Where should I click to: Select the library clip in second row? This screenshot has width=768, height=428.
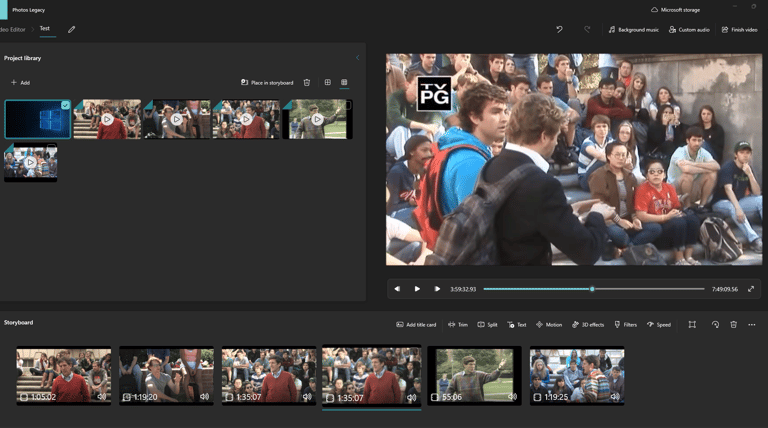click(30, 163)
